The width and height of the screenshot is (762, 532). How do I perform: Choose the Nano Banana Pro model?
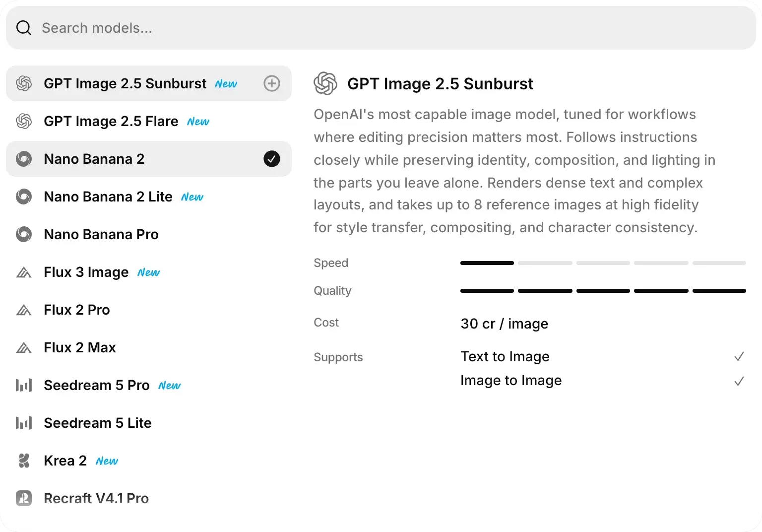click(149, 234)
